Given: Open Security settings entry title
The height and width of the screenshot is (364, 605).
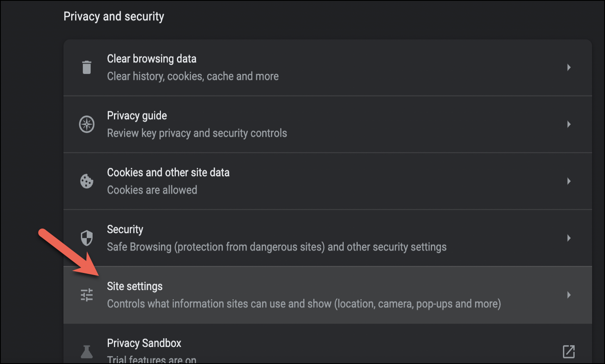Looking at the screenshot, I should [125, 229].
